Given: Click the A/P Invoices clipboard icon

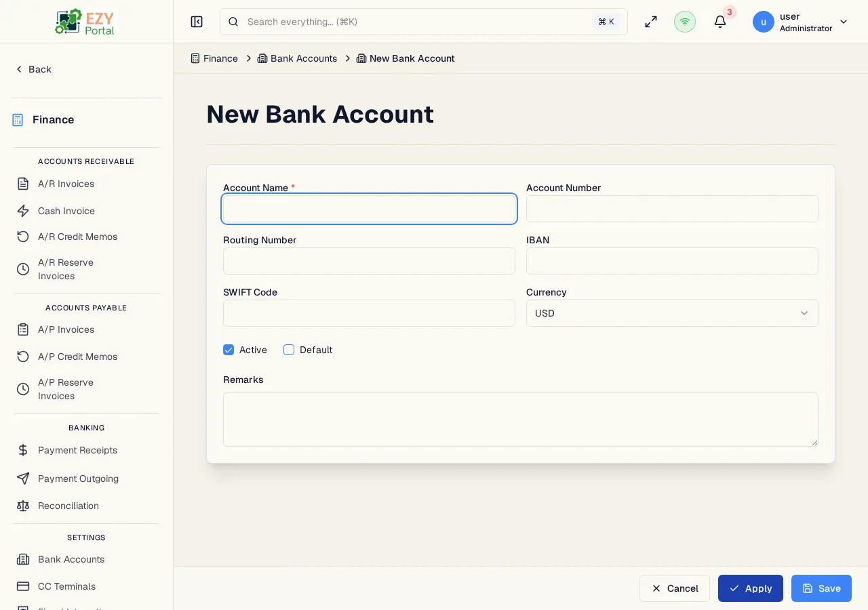Looking at the screenshot, I should [x=23, y=329].
